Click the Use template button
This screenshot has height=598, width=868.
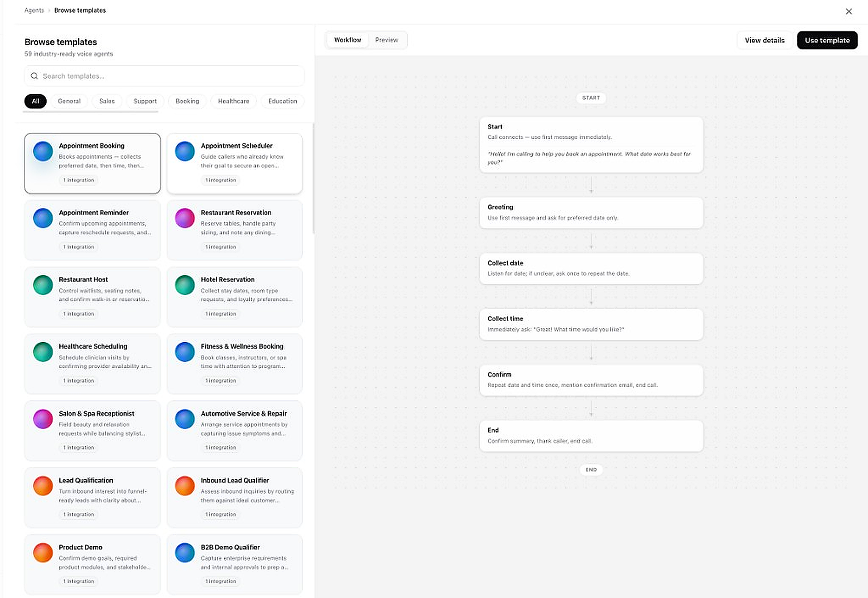coord(827,40)
